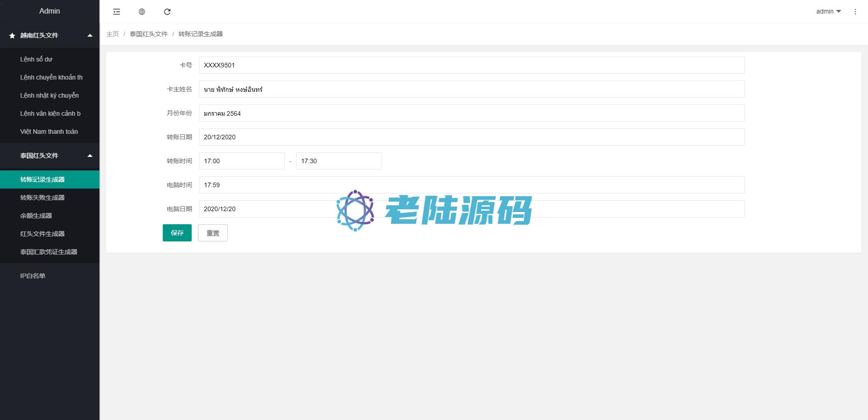868x420 pixels.
Task: Select 转账失败生成器 in the sidebar
Action: point(42,198)
